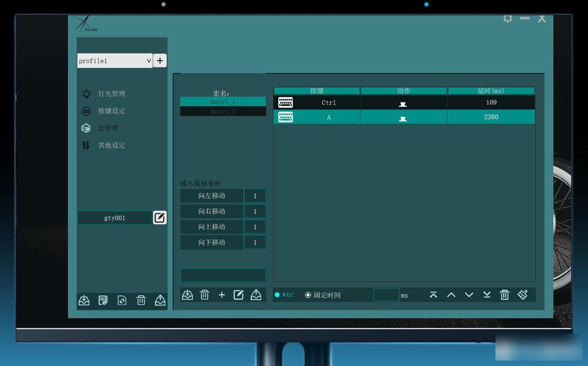Viewport: 588px width, 366px height.
Task: Insert 向右移动 mouse event
Action: pos(212,211)
